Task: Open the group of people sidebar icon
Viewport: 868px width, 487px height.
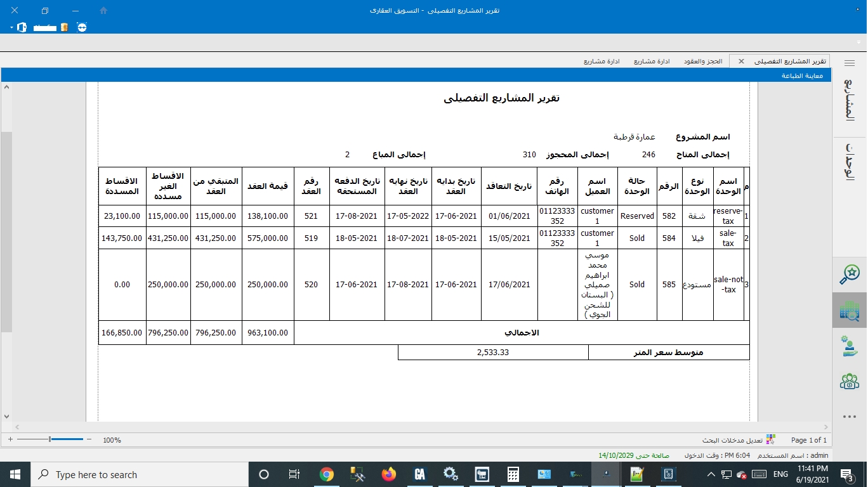Action: coord(849,381)
